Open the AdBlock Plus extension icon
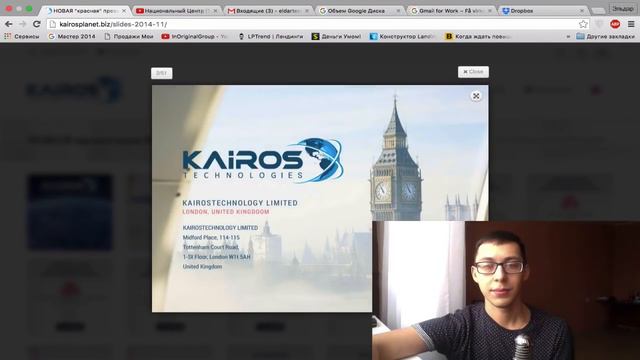This screenshot has height=360, width=640. coord(615,24)
